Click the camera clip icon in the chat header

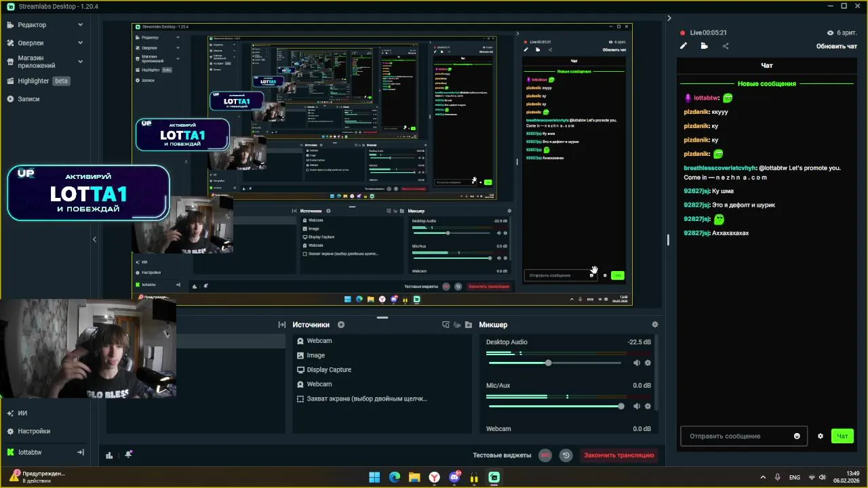[x=705, y=46]
